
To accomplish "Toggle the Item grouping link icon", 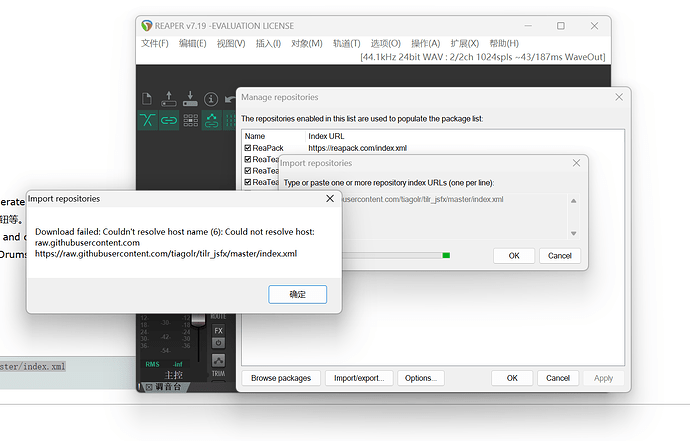I will [169, 120].
